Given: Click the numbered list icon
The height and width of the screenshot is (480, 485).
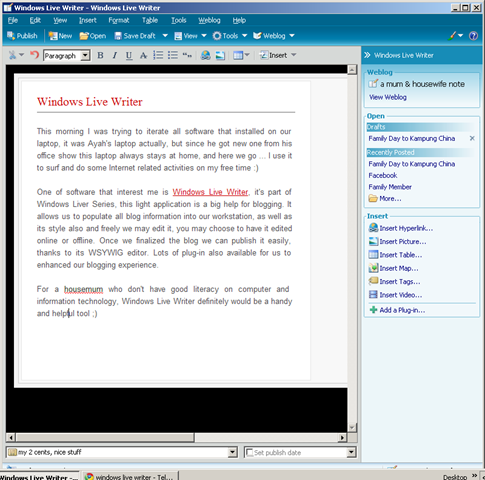Looking at the screenshot, I should tap(158, 55).
